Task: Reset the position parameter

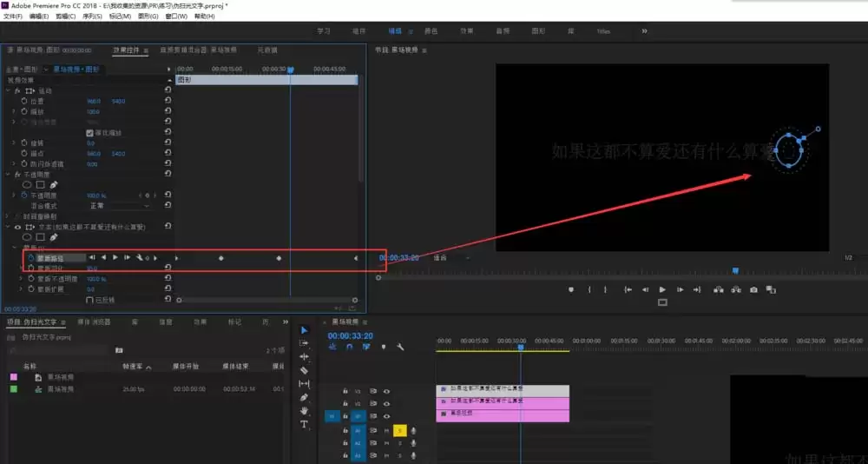Action: 168,102
